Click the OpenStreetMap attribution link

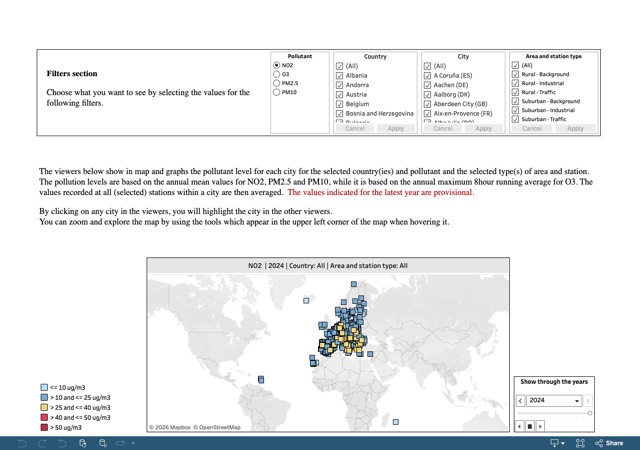tap(217, 427)
